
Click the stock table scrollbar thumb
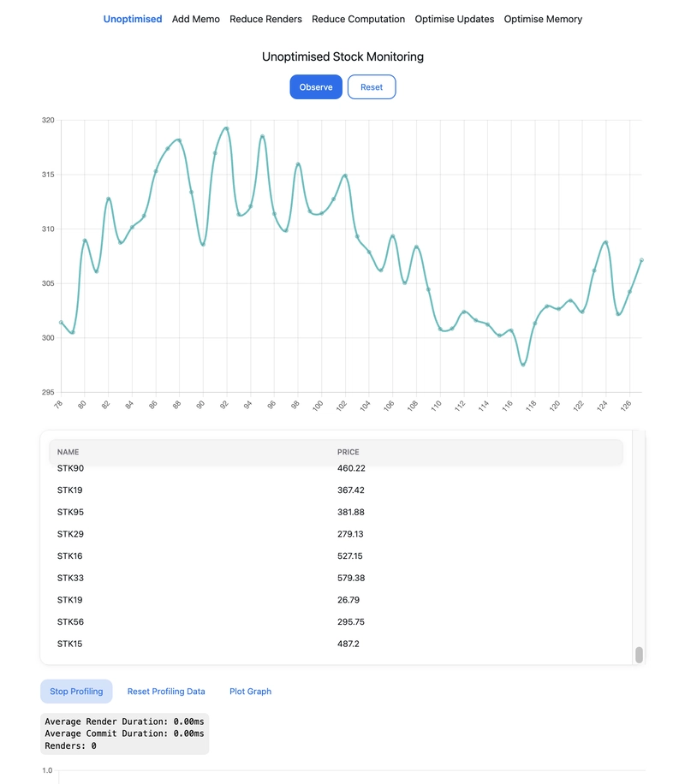pyautogui.click(x=639, y=655)
